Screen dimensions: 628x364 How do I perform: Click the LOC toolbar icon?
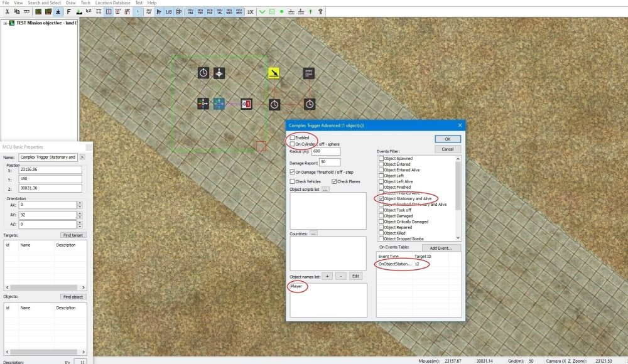(x=251, y=12)
